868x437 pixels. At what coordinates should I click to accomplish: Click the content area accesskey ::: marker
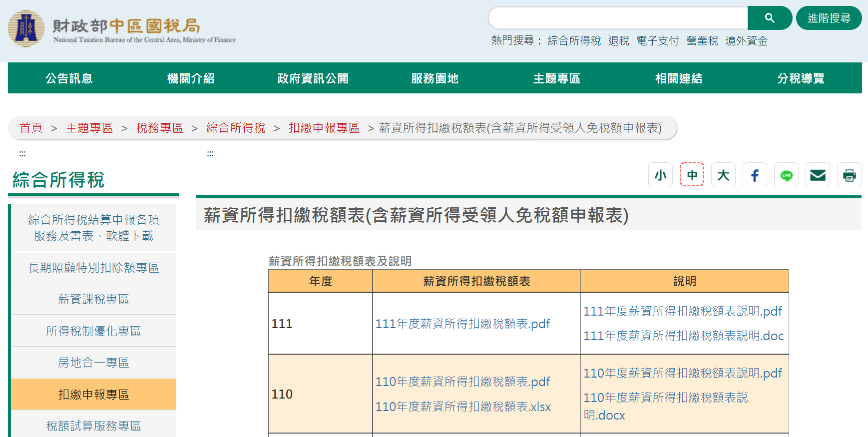coord(210,154)
